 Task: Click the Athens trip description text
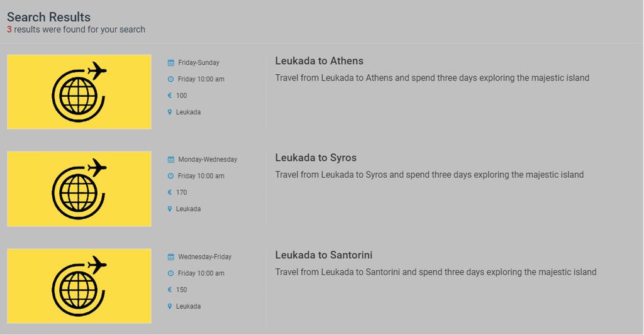click(x=432, y=77)
